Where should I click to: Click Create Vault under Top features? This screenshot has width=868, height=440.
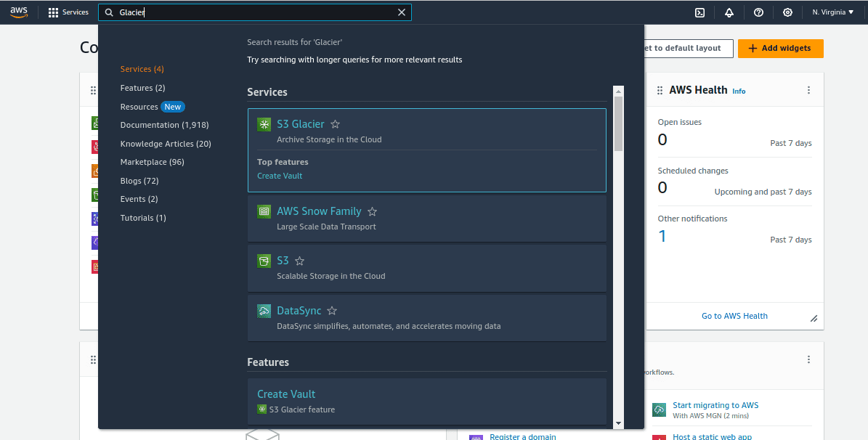(x=280, y=176)
